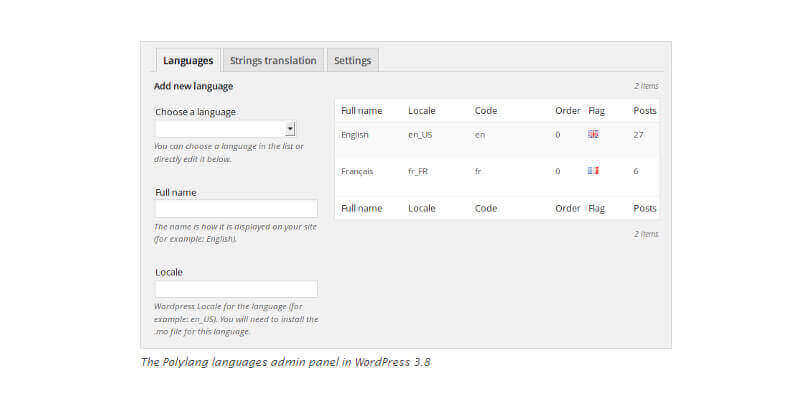Click the top Full name column header
This screenshot has width=800, height=400.
point(362,111)
